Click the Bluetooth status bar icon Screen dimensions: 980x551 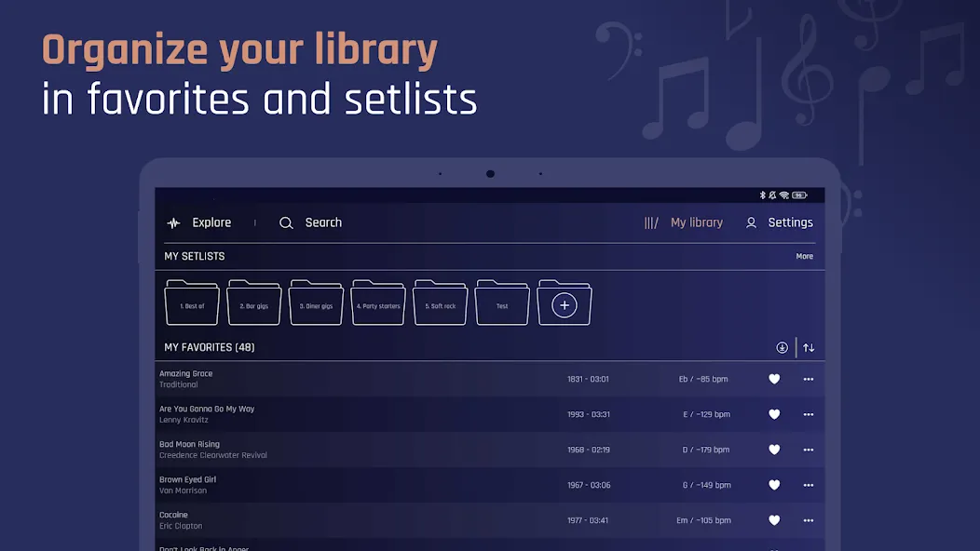coord(763,195)
